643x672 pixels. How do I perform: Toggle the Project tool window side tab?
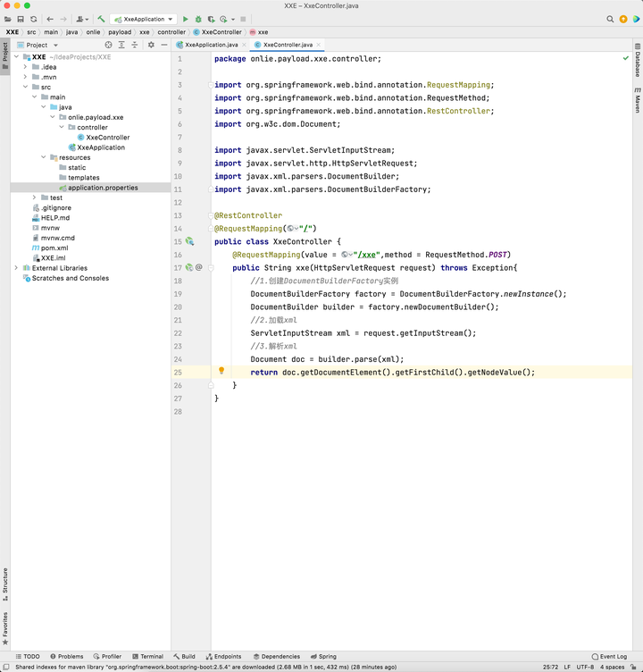[4, 53]
